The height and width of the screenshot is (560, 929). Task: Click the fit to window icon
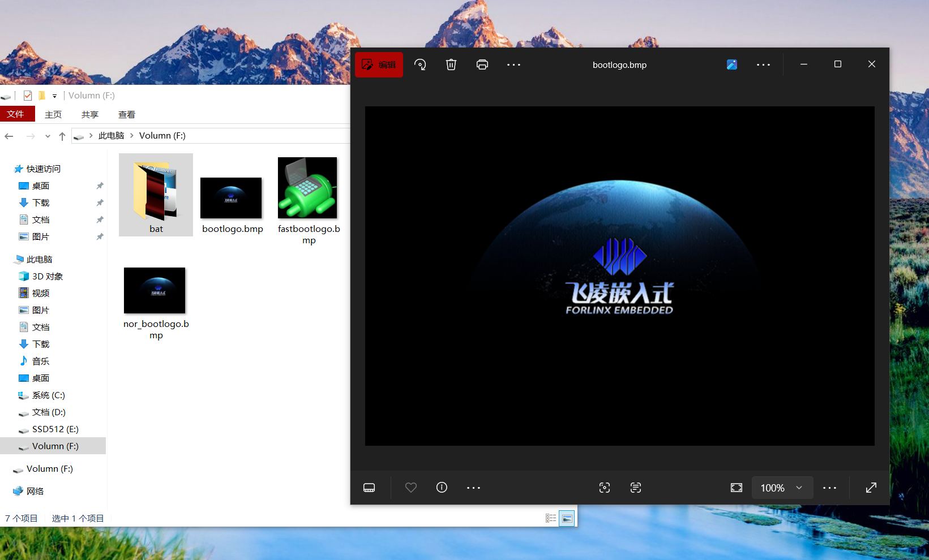click(x=737, y=488)
